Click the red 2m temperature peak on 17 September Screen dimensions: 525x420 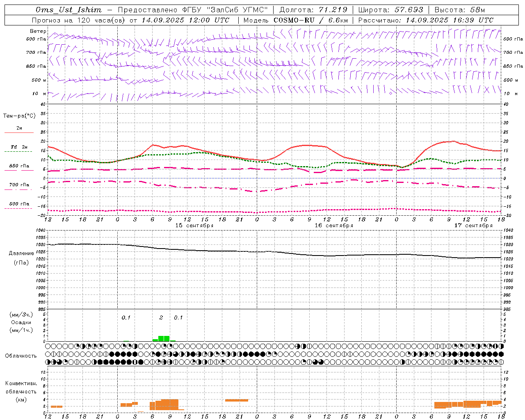tap(453, 141)
